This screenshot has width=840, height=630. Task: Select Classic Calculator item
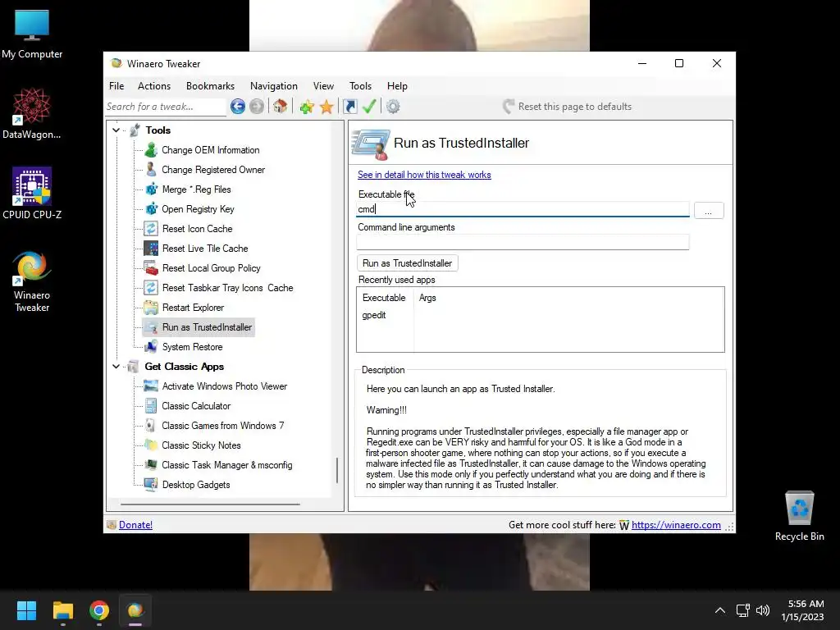[x=196, y=406]
